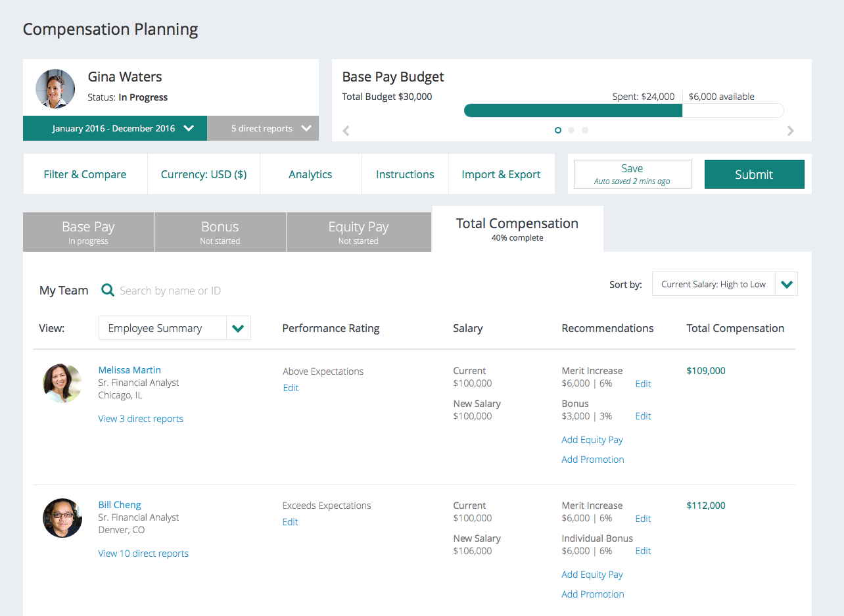Open the Analytics menu item
The height and width of the screenshot is (616, 844).
pos(310,174)
